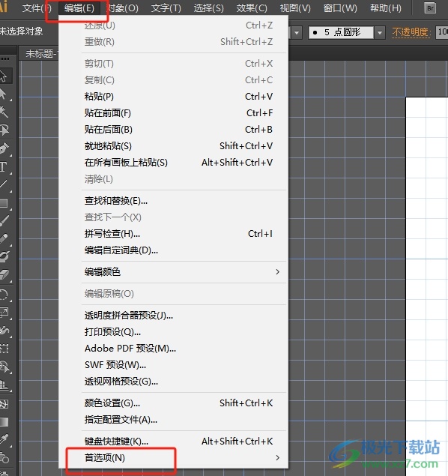The image size is (448, 476).
Task: Close the open 编辑(E) menu
Action: click(79, 8)
